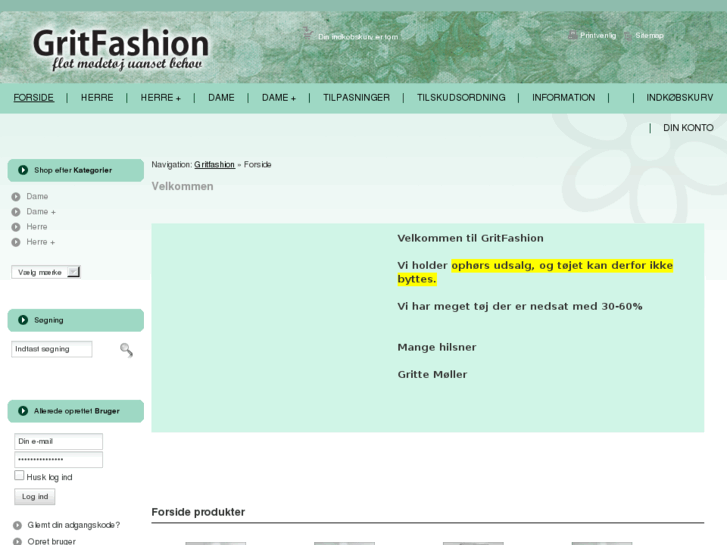Click the Log ind button
The image size is (727, 545).
(35, 497)
